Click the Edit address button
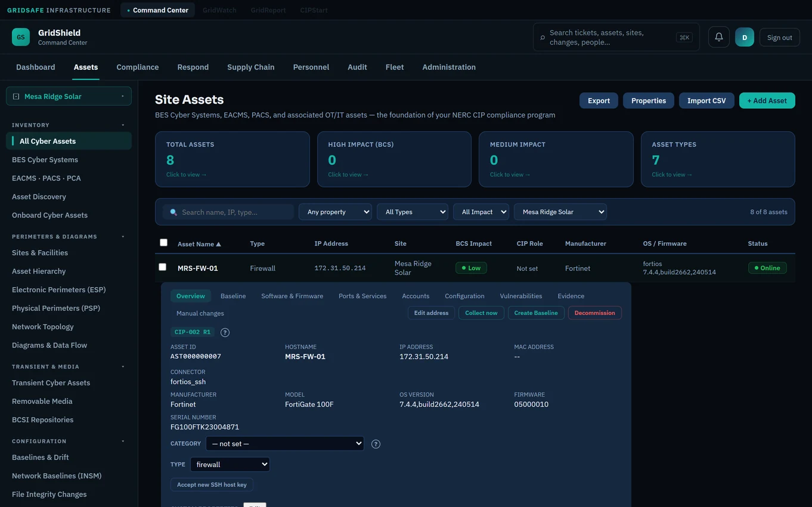 [x=432, y=313]
